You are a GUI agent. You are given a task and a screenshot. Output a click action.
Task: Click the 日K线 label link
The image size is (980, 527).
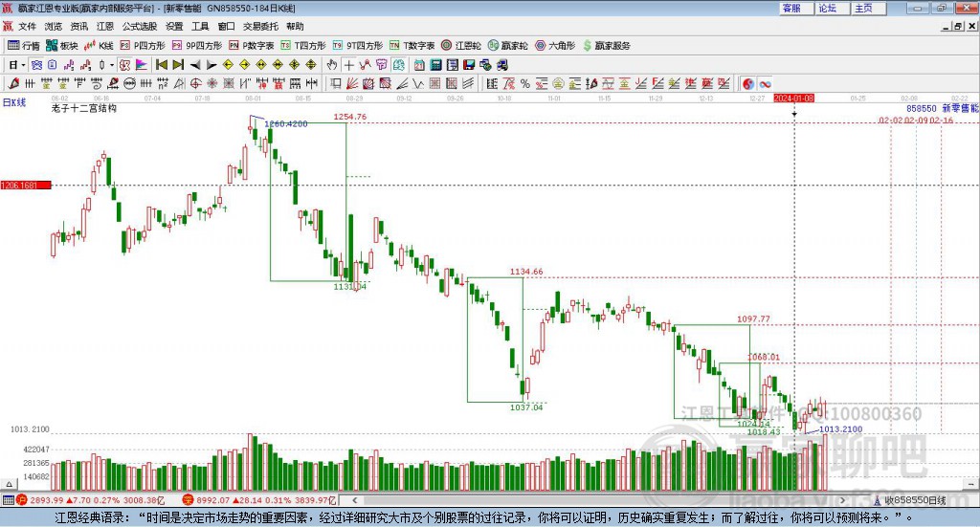pyautogui.click(x=13, y=102)
